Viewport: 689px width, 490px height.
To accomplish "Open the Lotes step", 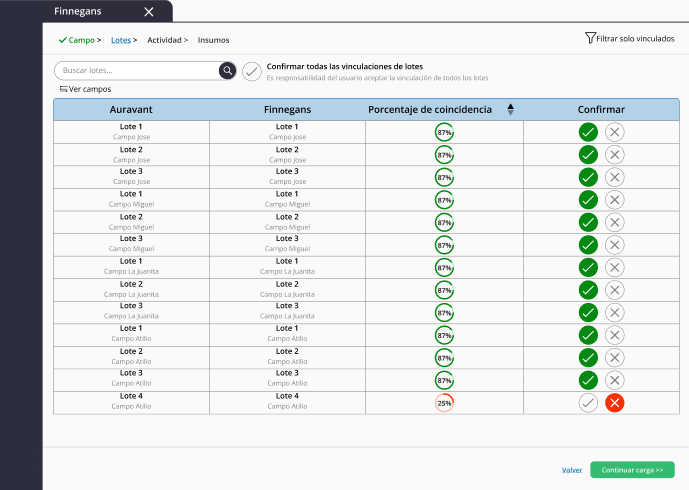I will (x=121, y=40).
